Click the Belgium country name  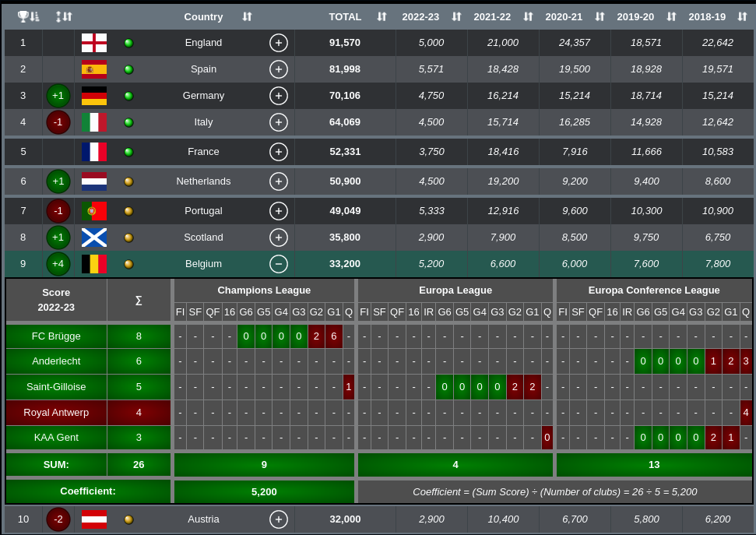(x=203, y=264)
